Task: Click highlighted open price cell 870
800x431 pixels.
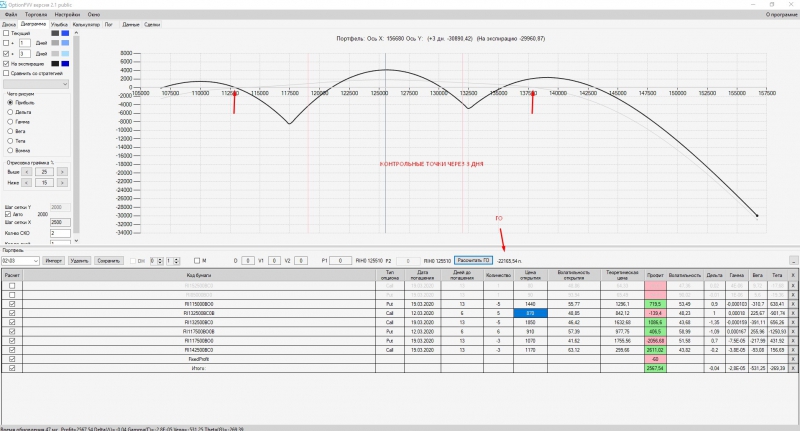Action: click(530, 313)
